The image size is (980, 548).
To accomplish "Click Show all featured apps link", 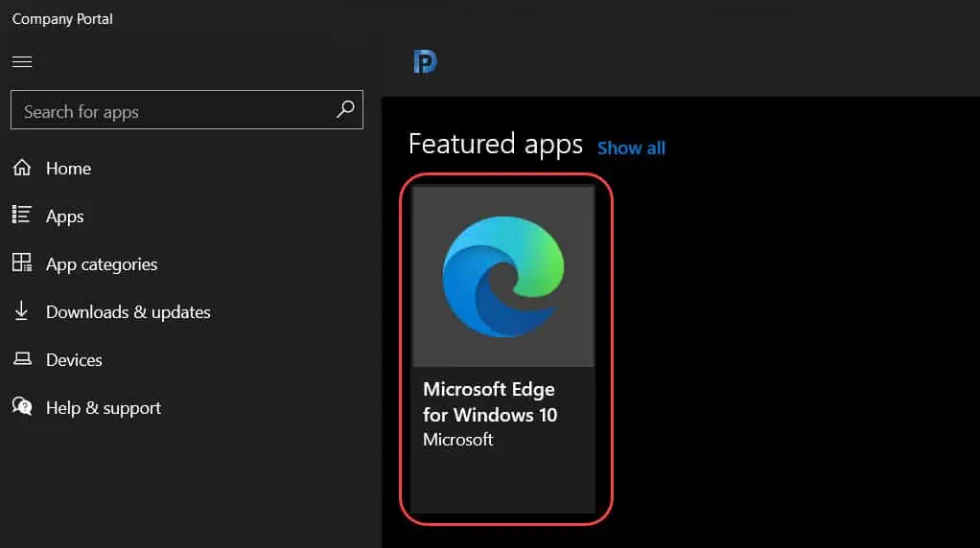I will point(631,148).
